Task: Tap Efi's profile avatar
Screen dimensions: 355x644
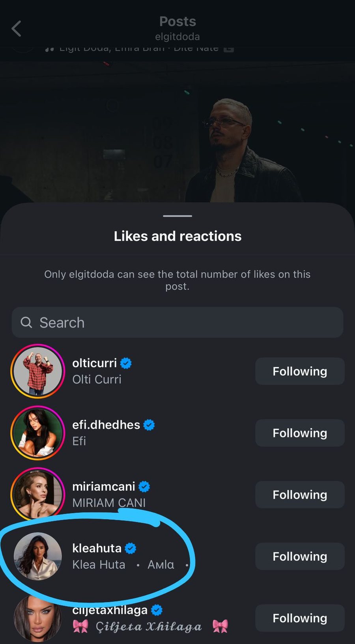Action: point(38,433)
